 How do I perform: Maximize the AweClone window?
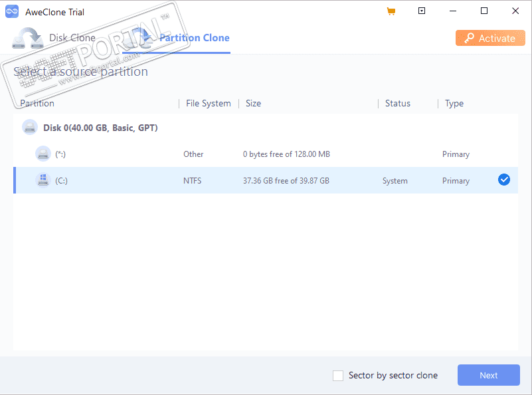(484, 11)
